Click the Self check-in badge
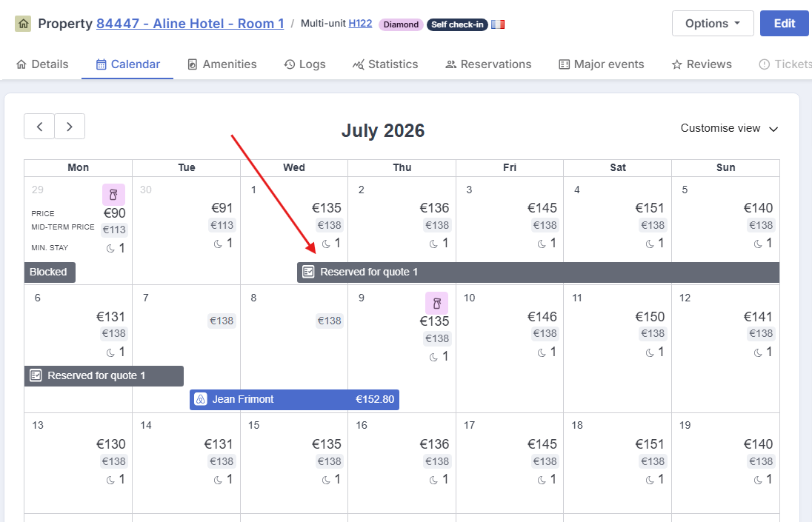This screenshot has height=522, width=812. click(x=457, y=24)
